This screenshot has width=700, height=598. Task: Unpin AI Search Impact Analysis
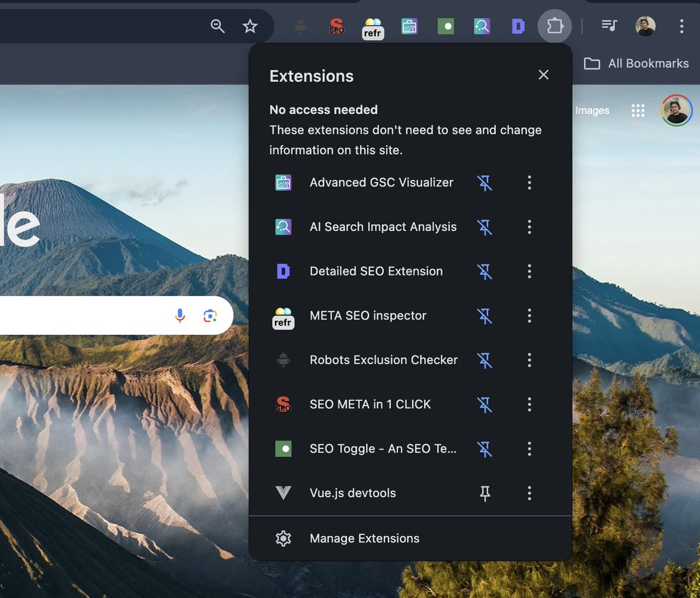(x=485, y=227)
